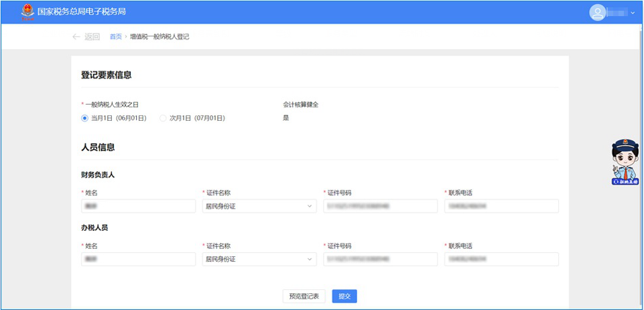This screenshot has height=310, width=644.
Task: Expand 财务负责人 证件名称 dropdown
Action: pos(259,206)
